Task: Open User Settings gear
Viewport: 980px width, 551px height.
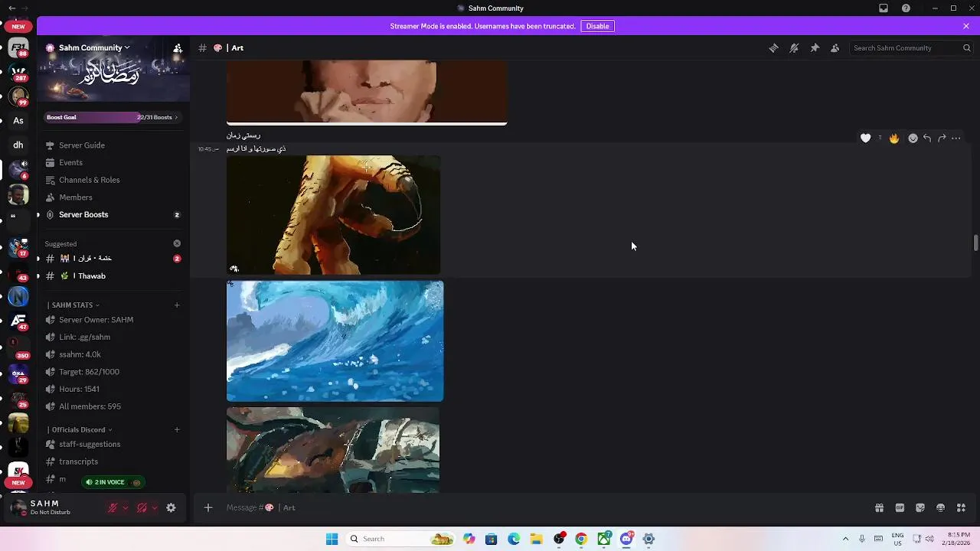Action: click(171, 507)
